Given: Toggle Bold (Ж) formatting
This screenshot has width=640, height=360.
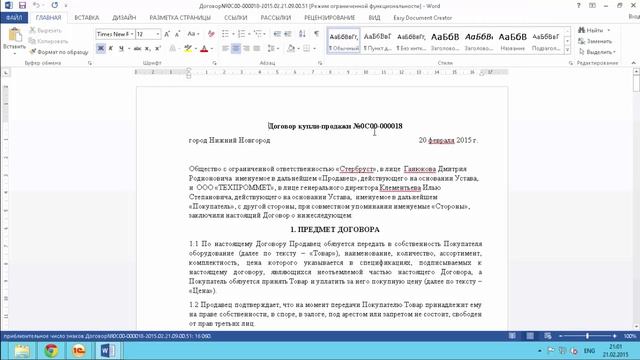Looking at the screenshot, I should pyautogui.click(x=100, y=49).
